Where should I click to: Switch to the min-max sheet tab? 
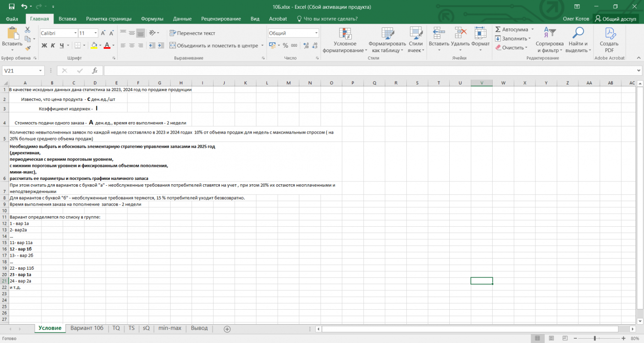(170, 328)
